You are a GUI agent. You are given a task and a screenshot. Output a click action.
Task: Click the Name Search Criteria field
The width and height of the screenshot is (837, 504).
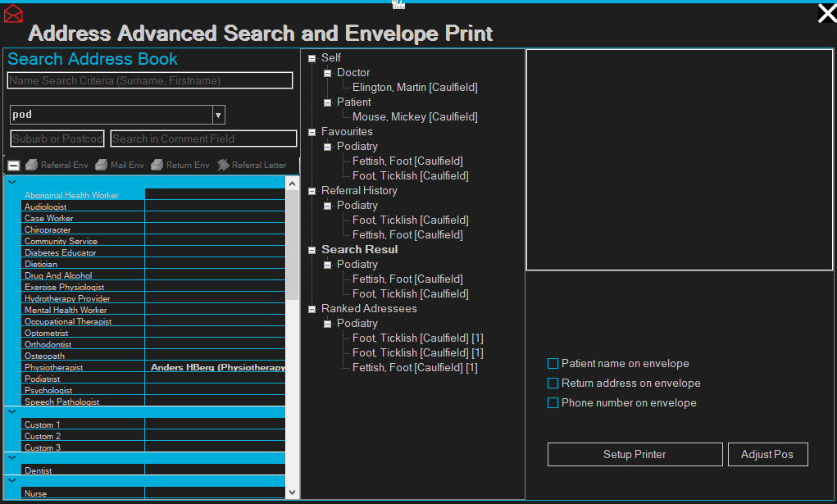tap(150, 80)
